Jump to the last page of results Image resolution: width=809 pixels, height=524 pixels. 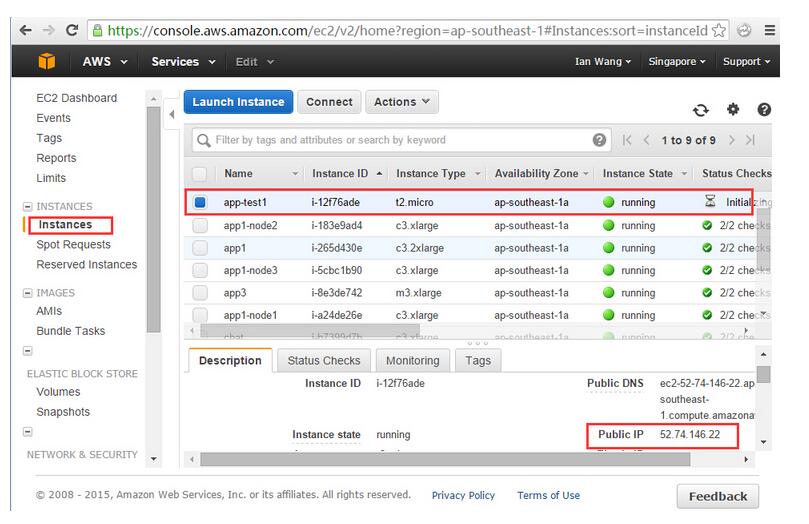coord(751,140)
